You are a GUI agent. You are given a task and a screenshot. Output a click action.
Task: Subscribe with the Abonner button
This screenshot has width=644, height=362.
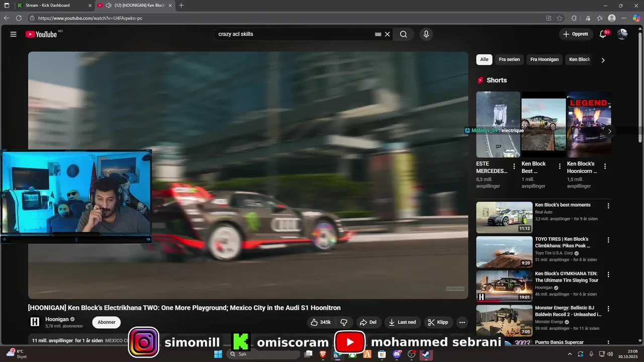click(x=107, y=322)
